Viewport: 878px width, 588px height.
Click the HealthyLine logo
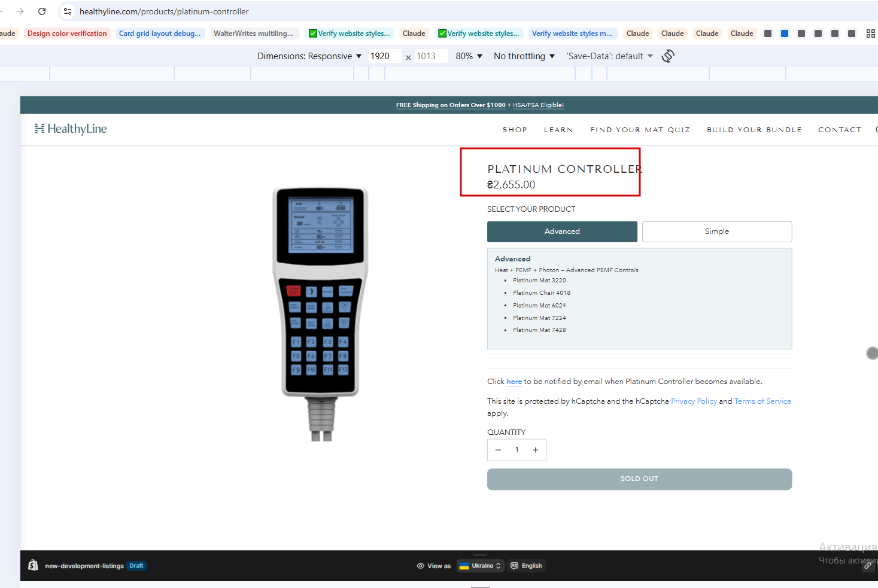(71, 129)
